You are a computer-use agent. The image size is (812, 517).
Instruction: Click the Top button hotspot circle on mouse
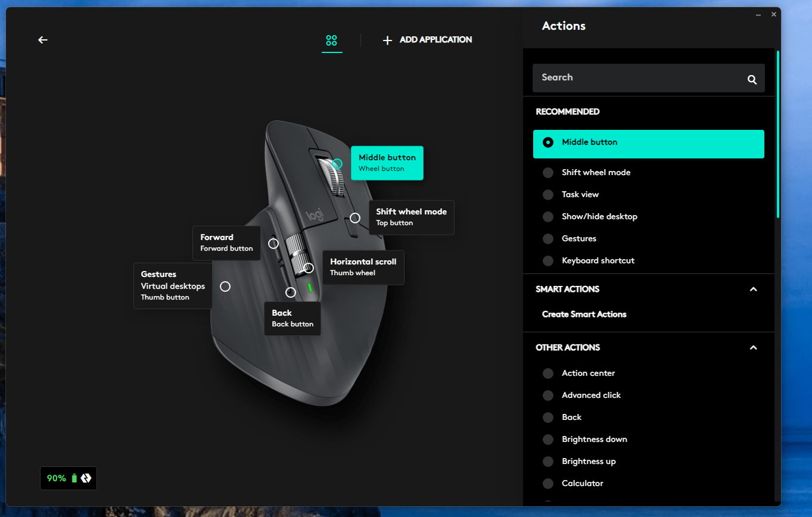click(x=355, y=218)
